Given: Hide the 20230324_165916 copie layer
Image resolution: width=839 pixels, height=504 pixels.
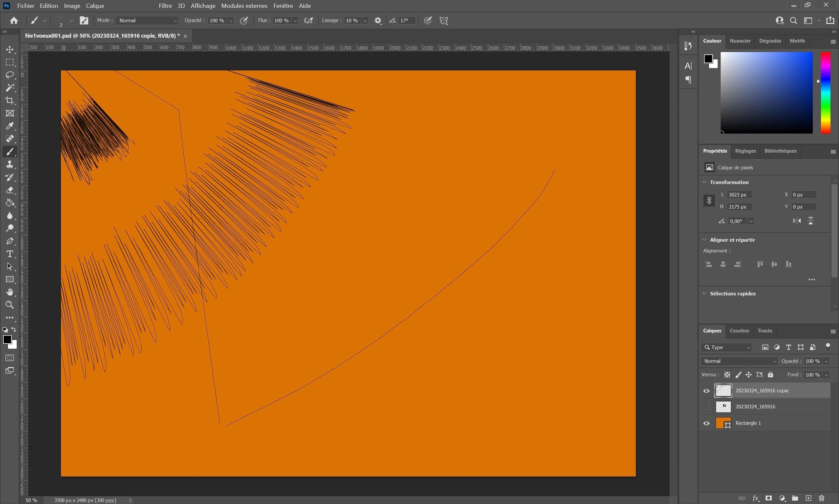Looking at the screenshot, I should 706,391.
